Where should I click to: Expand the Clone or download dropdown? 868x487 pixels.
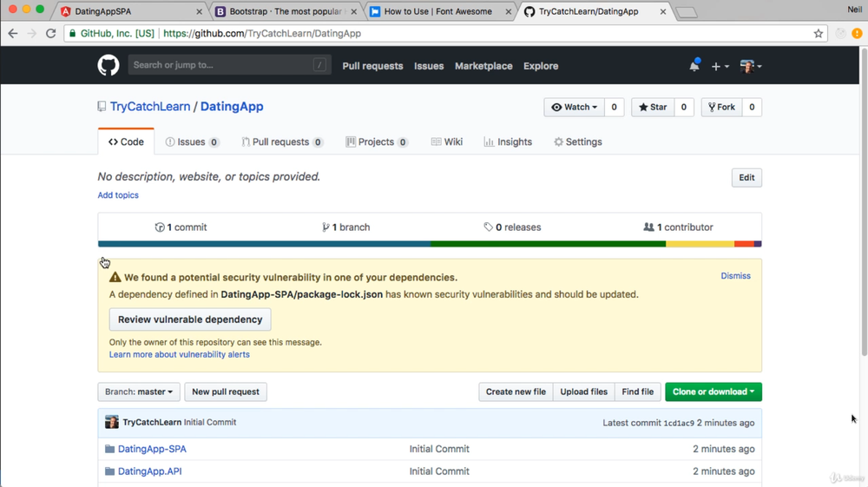coord(713,392)
